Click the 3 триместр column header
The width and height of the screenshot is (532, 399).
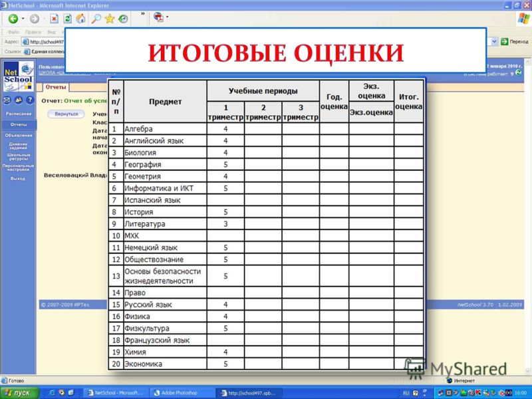(301, 112)
